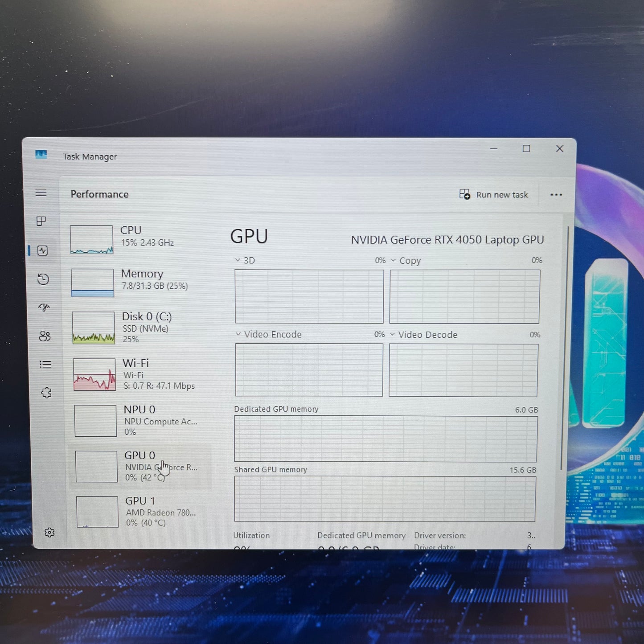Click the 6.0 GB dedicated memory value
Image resolution: width=644 pixels, height=644 pixels.
pos(526,410)
